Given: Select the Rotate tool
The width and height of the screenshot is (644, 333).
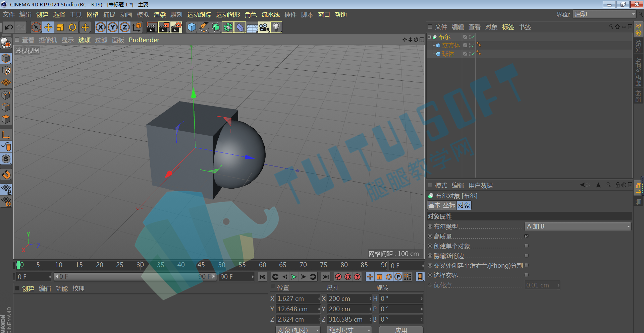Looking at the screenshot, I should (x=72, y=27).
